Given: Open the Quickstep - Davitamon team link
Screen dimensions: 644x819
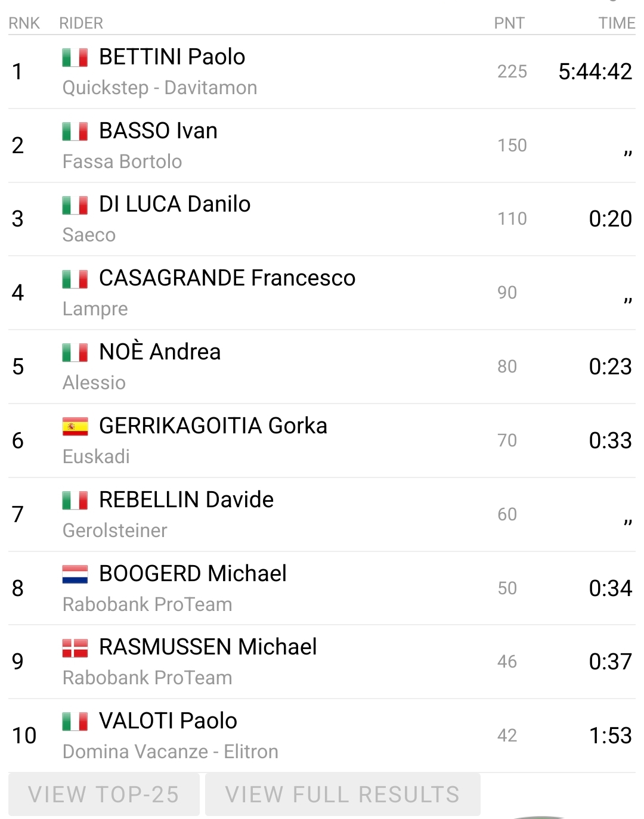Looking at the screenshot, I should (x=160, y=88).
